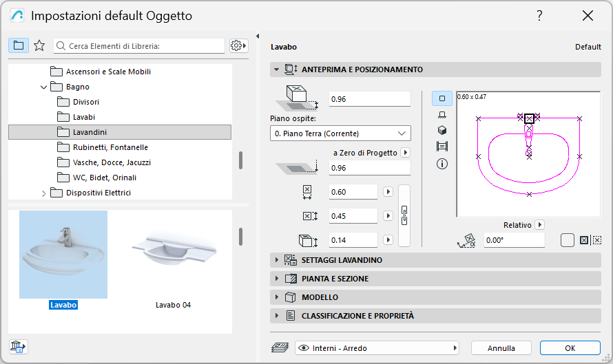Confirm with the OK button
The width and height of the screenshot is (613, 364).
(570, 348)
